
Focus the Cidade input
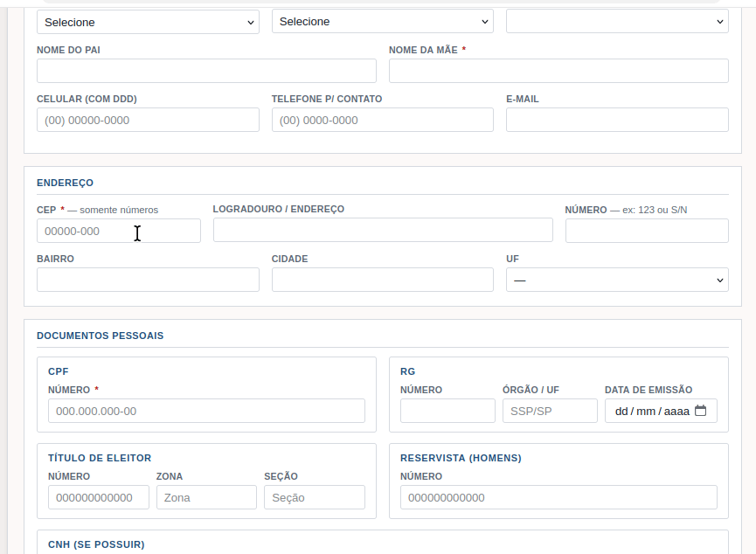(x=382, y=280)
